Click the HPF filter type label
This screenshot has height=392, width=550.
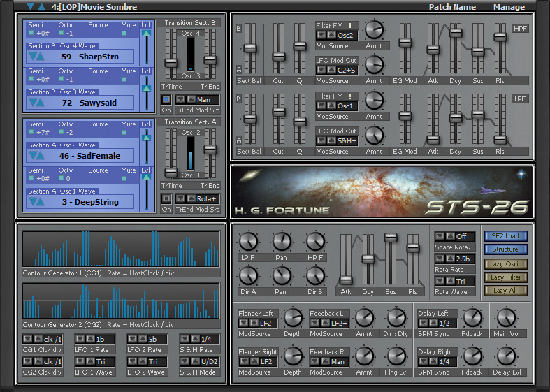520,29
